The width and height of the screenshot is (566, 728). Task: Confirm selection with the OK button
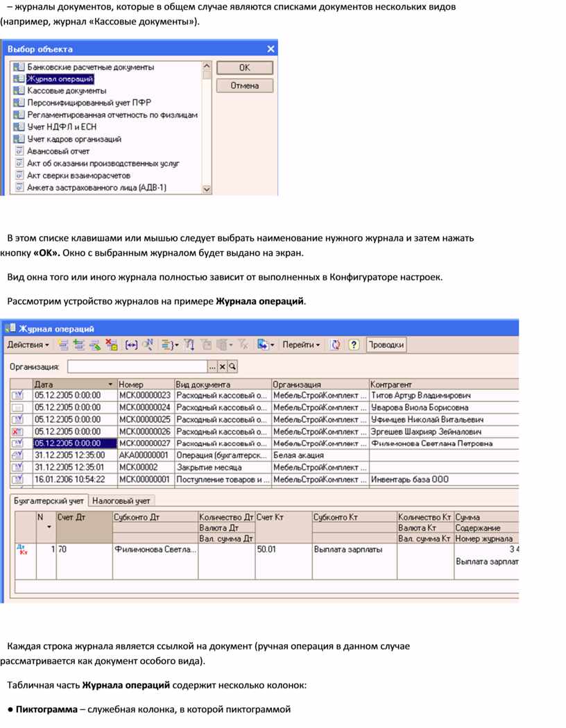click(x=244, y=68)
